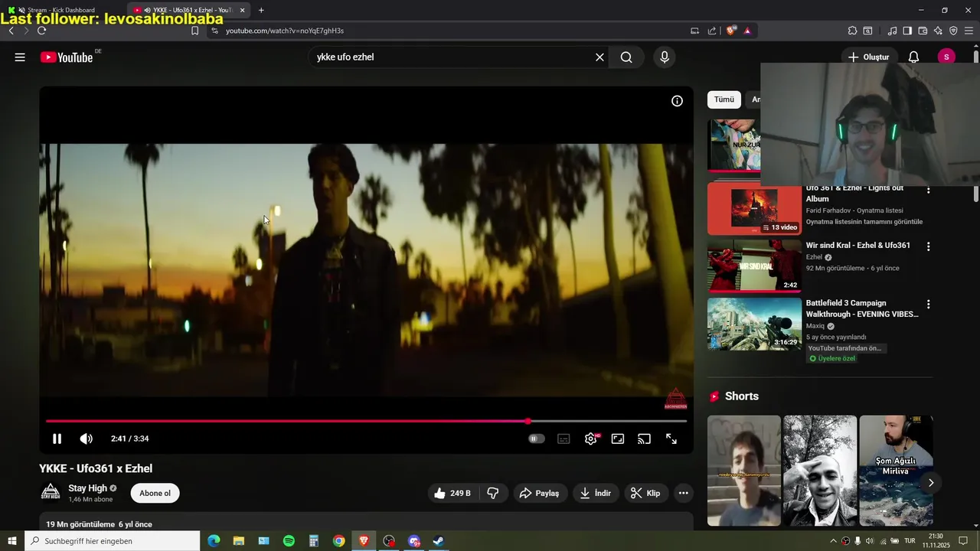The image size is (980, 551).
Task: Open Brave Shields lion icon
Action: (731, 31)
